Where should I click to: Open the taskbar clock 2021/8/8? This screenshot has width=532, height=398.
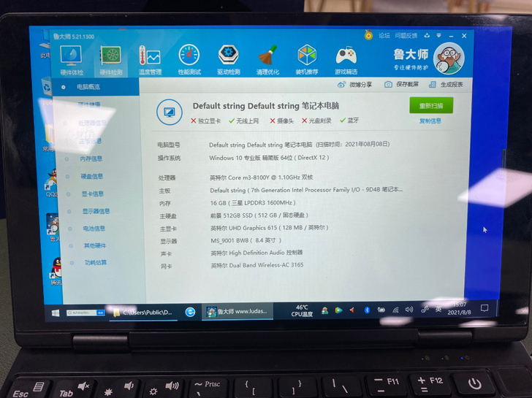point(459,308)
